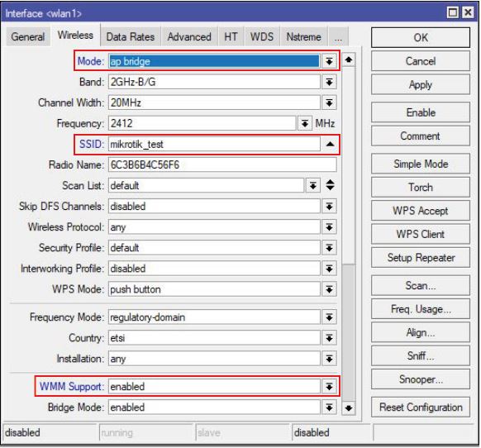The height and width of the screenshot is (448, 481).
Task: Open the Torch tool
Action: tap(421, 187)
